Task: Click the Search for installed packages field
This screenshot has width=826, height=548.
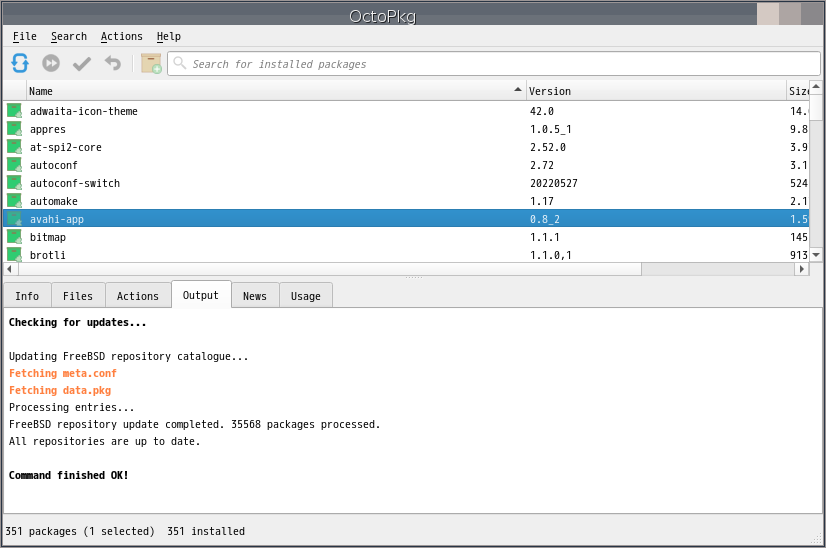Action: click(494, 64)
